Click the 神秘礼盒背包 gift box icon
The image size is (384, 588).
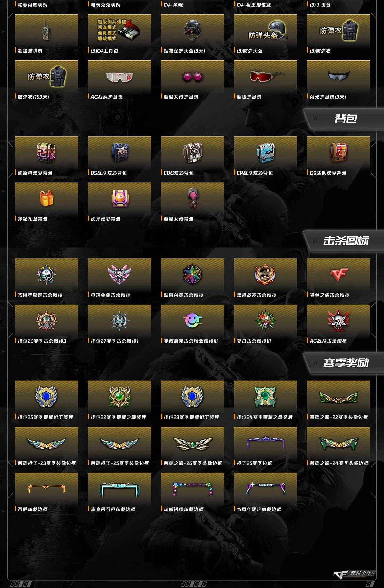click(x=46, y=198)
